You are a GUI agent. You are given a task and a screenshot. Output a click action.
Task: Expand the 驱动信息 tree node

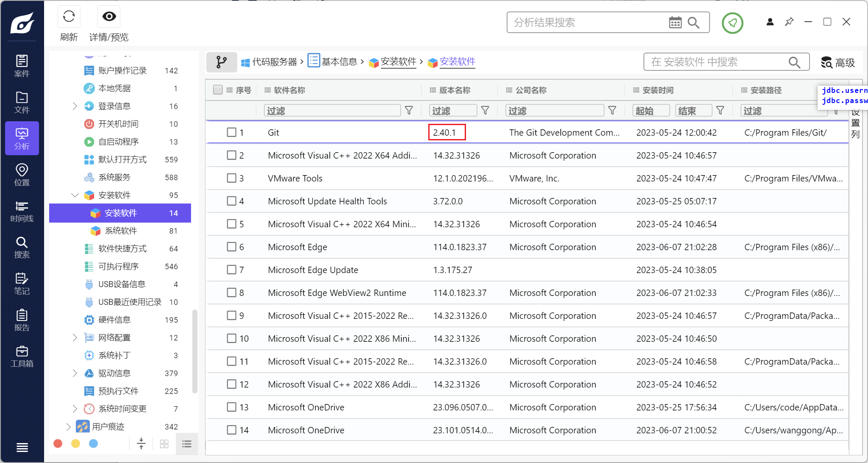[x=75, y=373]
